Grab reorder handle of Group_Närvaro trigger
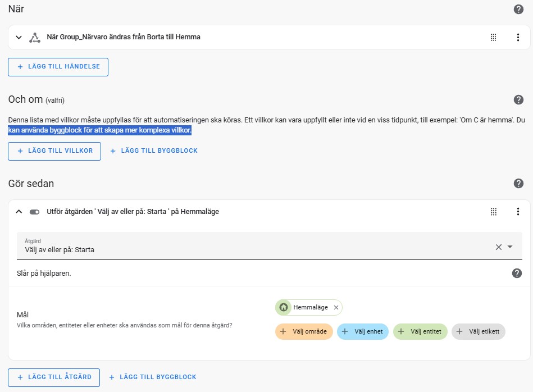 (x=493, y=38)
